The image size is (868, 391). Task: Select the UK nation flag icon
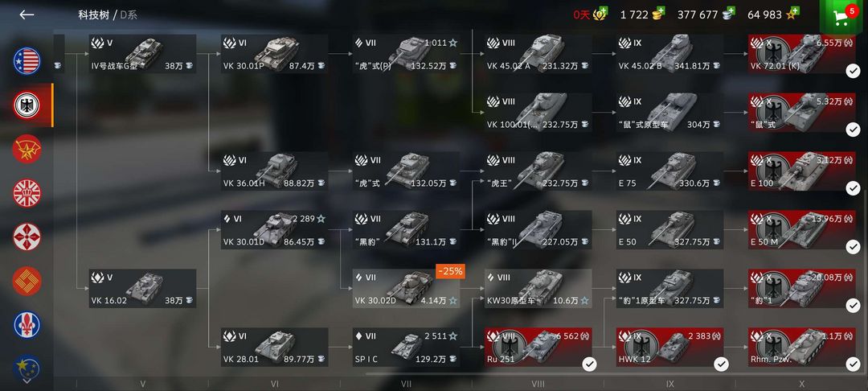[x=27, y=193]
